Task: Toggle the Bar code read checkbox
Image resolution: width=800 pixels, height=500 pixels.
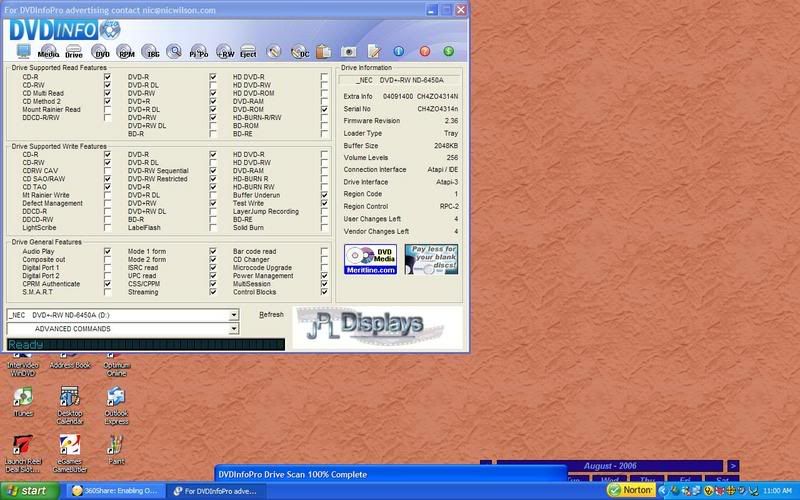Action: (324, 252)
